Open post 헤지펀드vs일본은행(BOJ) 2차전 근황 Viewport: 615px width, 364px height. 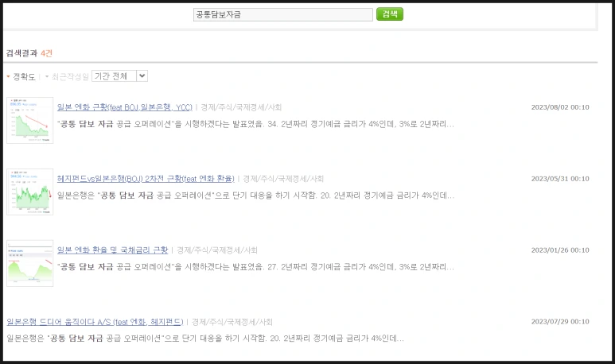point(146,179)
